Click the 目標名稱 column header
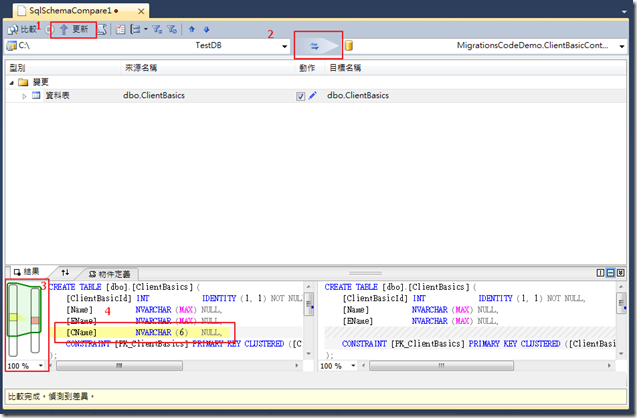This screenshot has width=637, height=418. point(475,68)
